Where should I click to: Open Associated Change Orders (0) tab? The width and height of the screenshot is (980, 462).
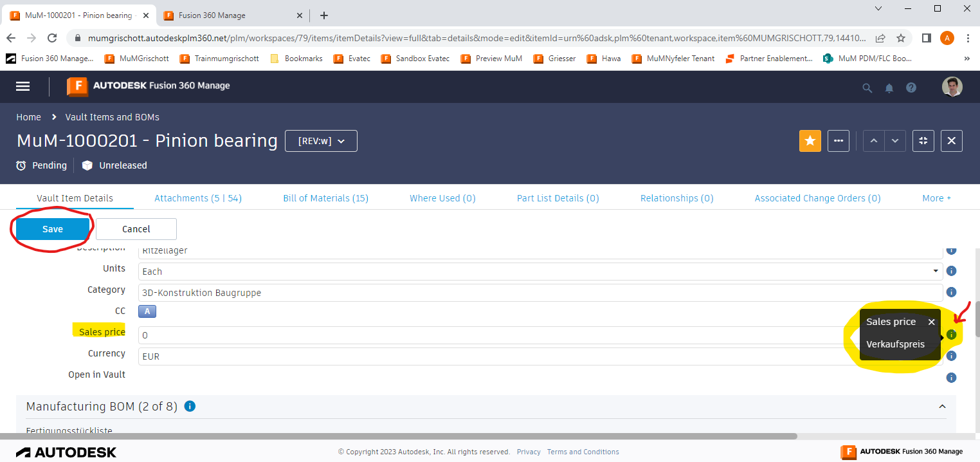point(818,198)
